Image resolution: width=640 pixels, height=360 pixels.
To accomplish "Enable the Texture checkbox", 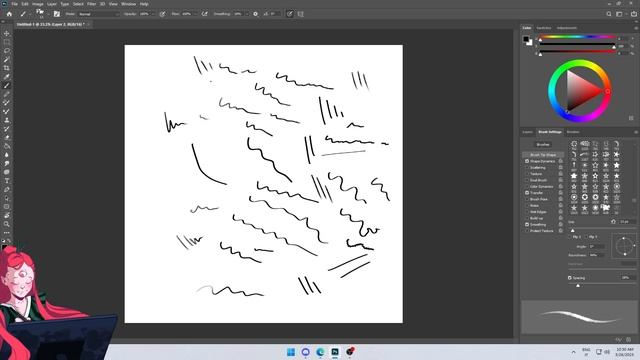I will 527,174.
